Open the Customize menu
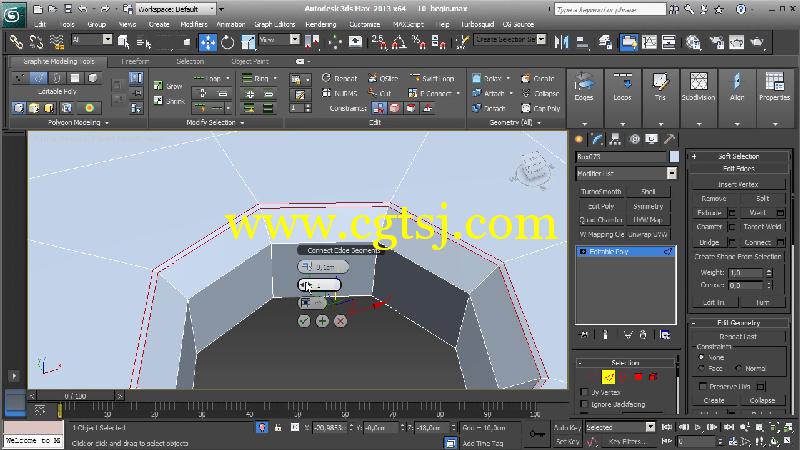This screenshot has width=800, height=450. tap(364, 24)
